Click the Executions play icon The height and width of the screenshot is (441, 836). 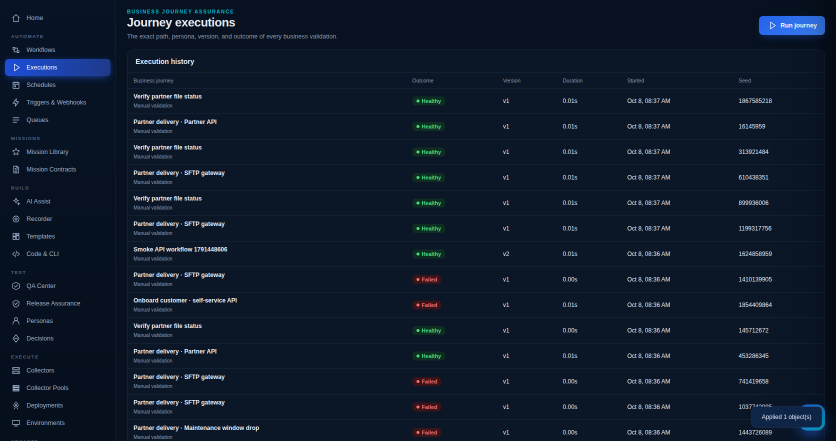coord(16,68)
